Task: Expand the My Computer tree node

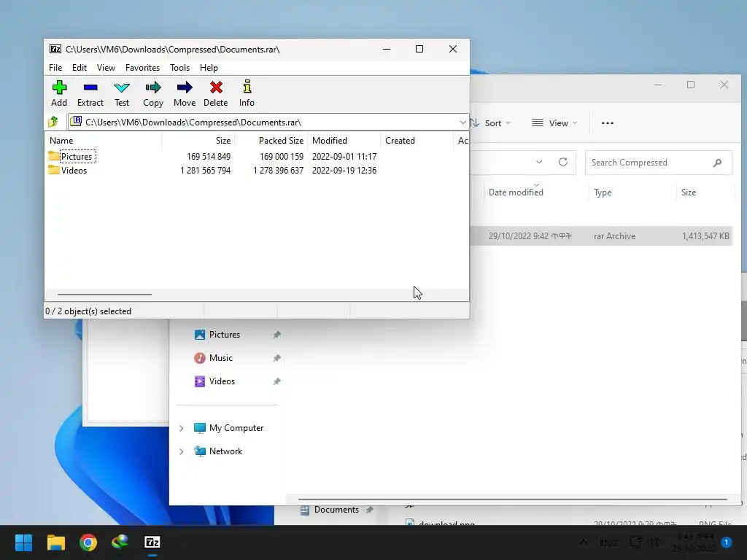Action: click(x=182, y=428)
